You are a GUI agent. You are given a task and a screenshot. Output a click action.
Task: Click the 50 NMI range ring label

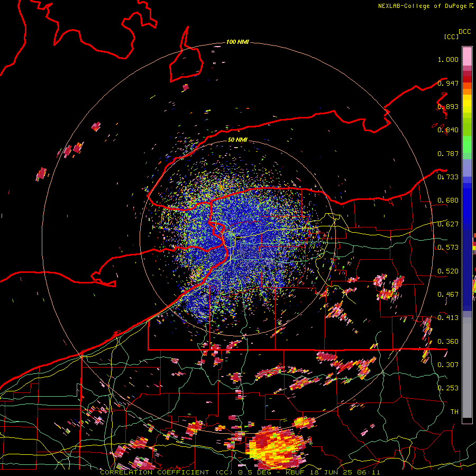[x=237, y=140]
